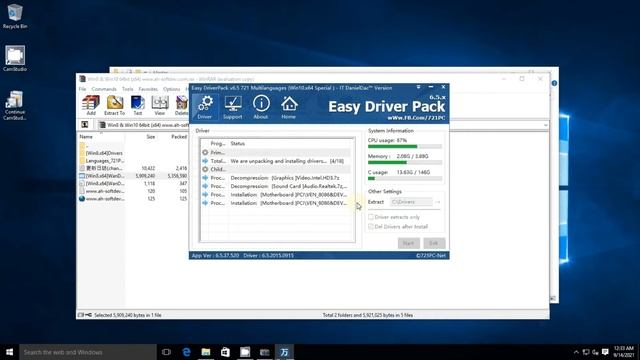Open the Commands menu in WinRAR
Screen dimensions: 640x360
(x=104, y=89)
